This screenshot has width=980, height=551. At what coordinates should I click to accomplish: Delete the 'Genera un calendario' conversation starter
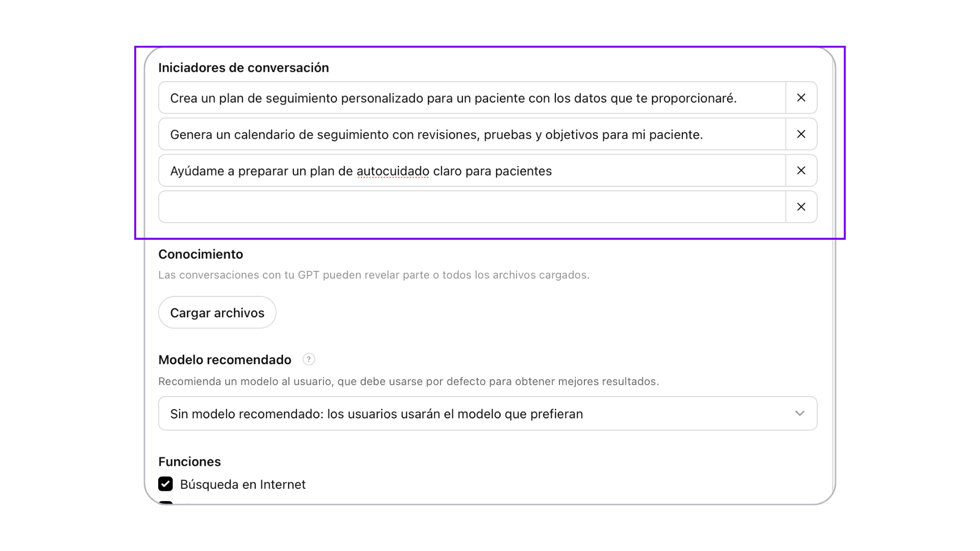click(801, 134)
